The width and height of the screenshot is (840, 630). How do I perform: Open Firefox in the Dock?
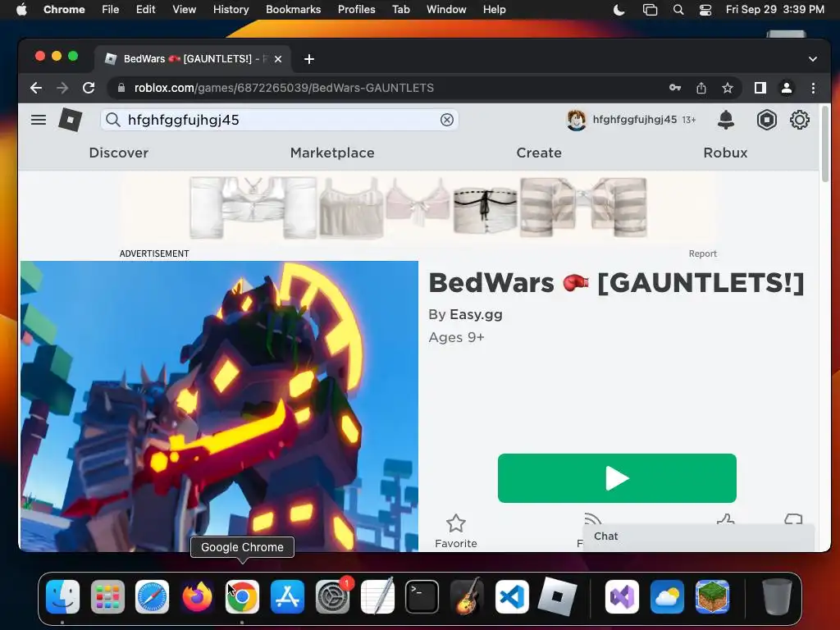(197, 596)
